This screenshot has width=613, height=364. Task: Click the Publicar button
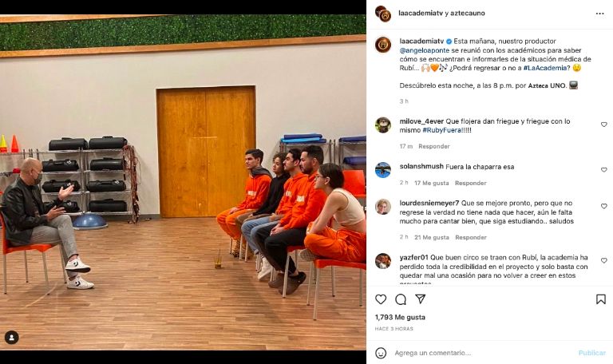pyautogui.click(x=592, y=353)
